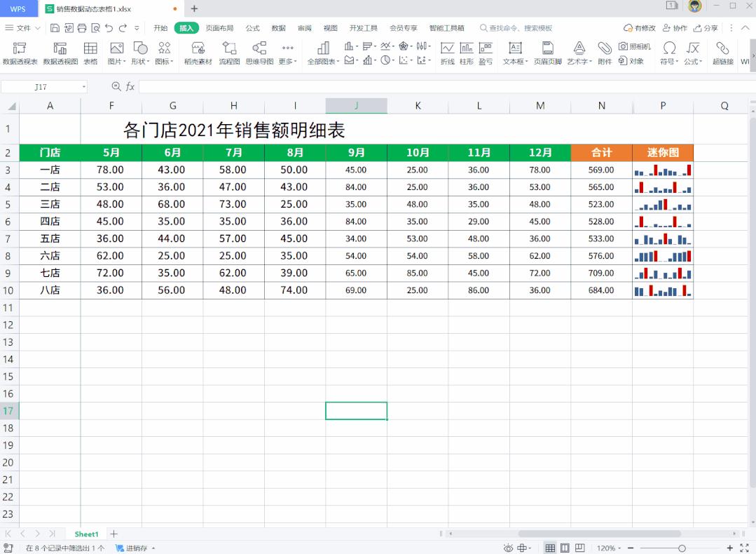
Task: Insert a win/loss sparkline (盈亏)
Action: tap(486, 55)
